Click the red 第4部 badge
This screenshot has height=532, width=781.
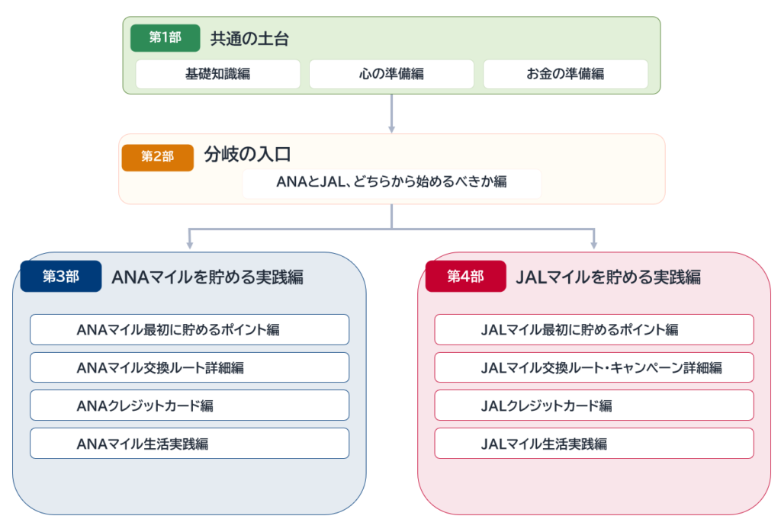(x=466, y=276)
